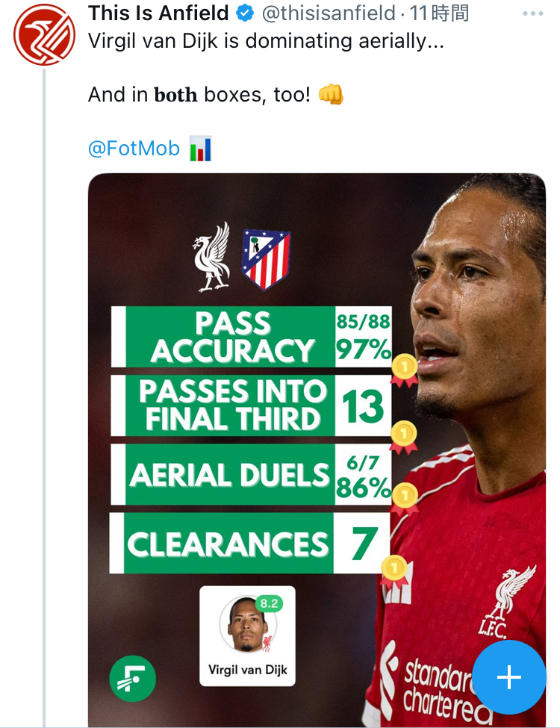
Task: Open the Virgil van Dijk player card
Action: click(x=247, y=635)
